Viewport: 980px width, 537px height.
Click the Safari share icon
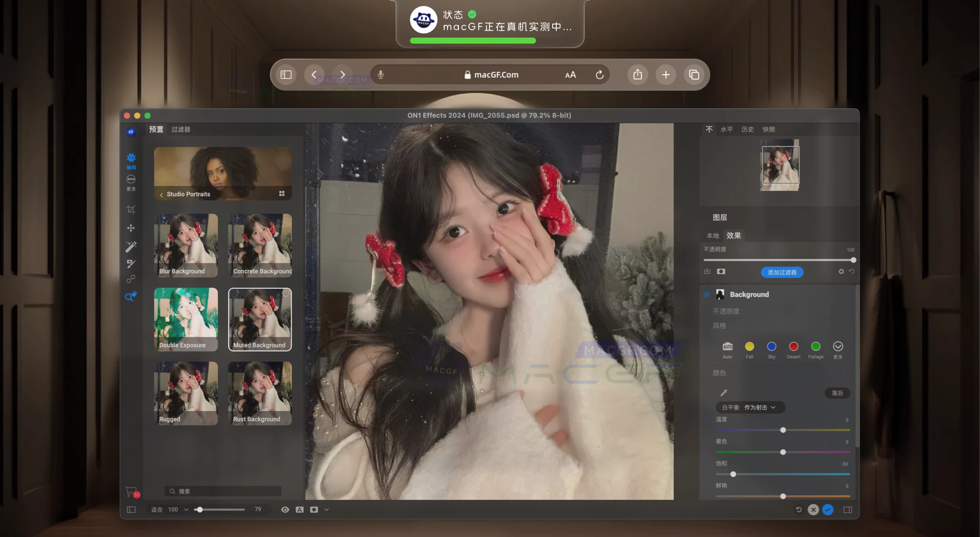click(637, 75)
